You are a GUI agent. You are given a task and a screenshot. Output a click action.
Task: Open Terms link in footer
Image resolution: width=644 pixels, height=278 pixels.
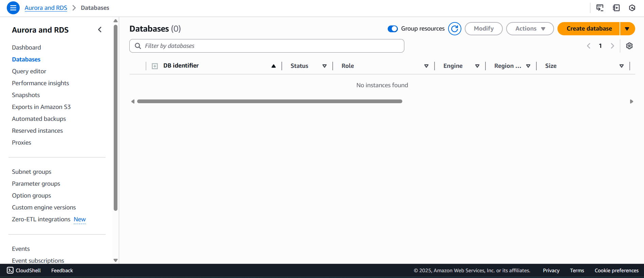[x=577, y=271]
